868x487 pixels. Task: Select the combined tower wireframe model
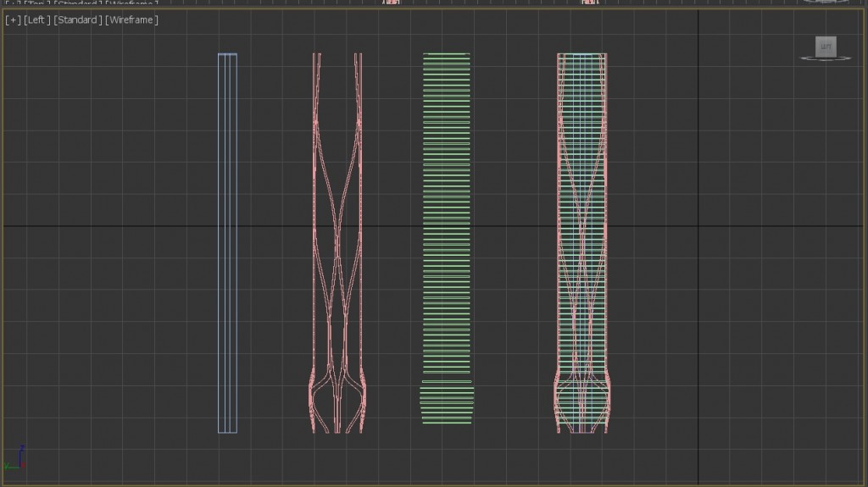pyautogui.click(x=582, y=243)
